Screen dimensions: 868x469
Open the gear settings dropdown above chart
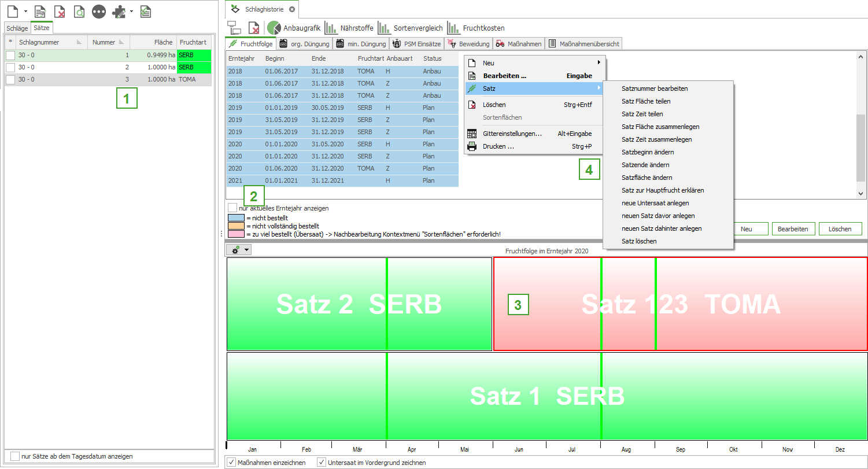[x=239, y=250]
